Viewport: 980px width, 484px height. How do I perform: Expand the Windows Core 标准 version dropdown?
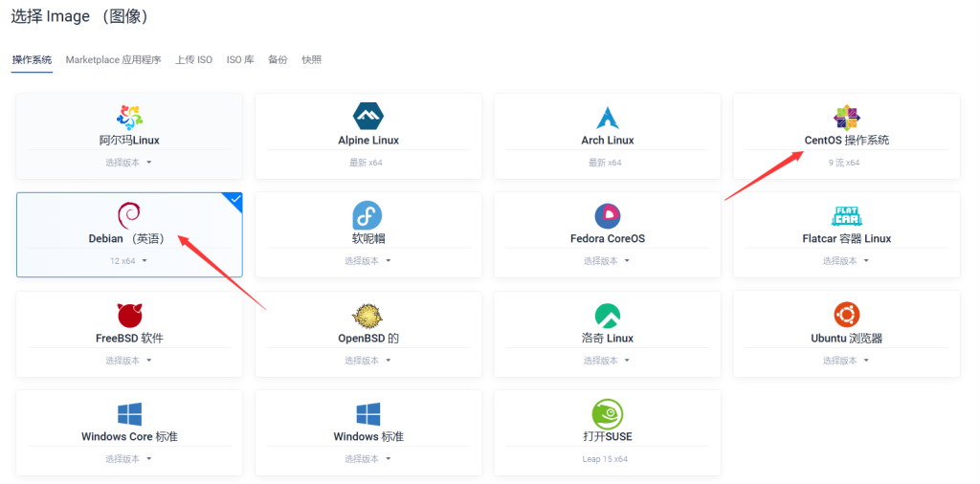129,458
